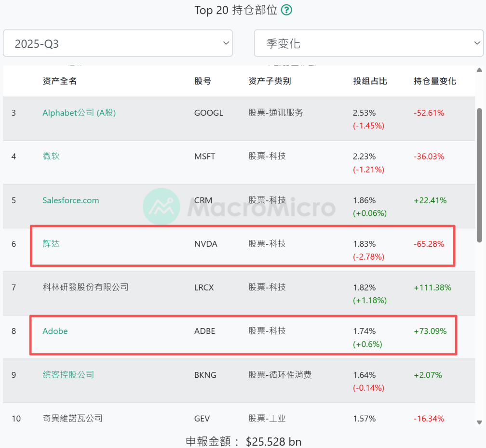The width and height of the screenshot is (486, 448).
Task: Click the 辉达 NVDA link
Action: (x=51, y=244)
